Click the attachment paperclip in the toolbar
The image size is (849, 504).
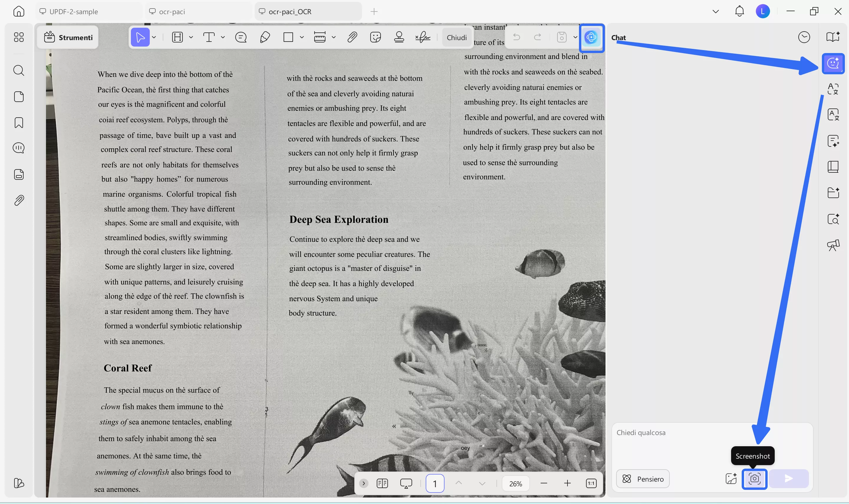pos(352,37)
